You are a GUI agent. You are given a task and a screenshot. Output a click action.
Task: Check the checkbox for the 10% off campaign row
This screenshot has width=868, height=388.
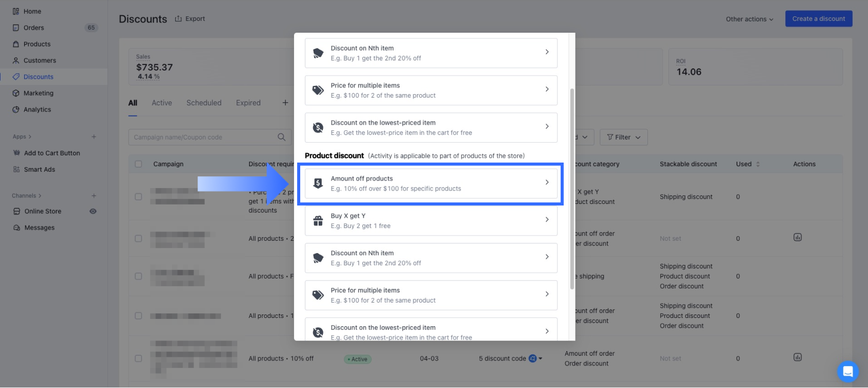(138, 358)
